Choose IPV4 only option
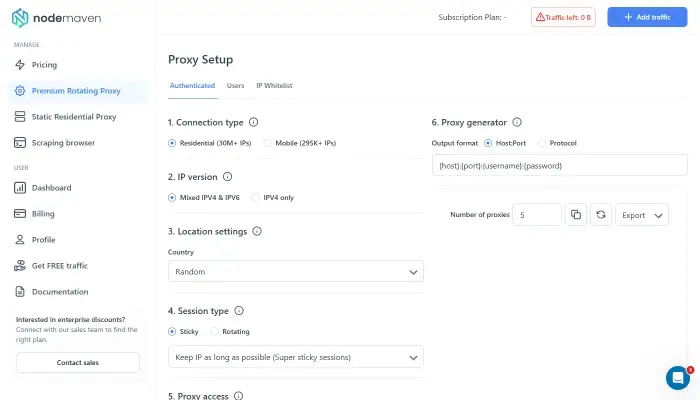The width and height of the screenshot is (700, 400). pos(255,197)
